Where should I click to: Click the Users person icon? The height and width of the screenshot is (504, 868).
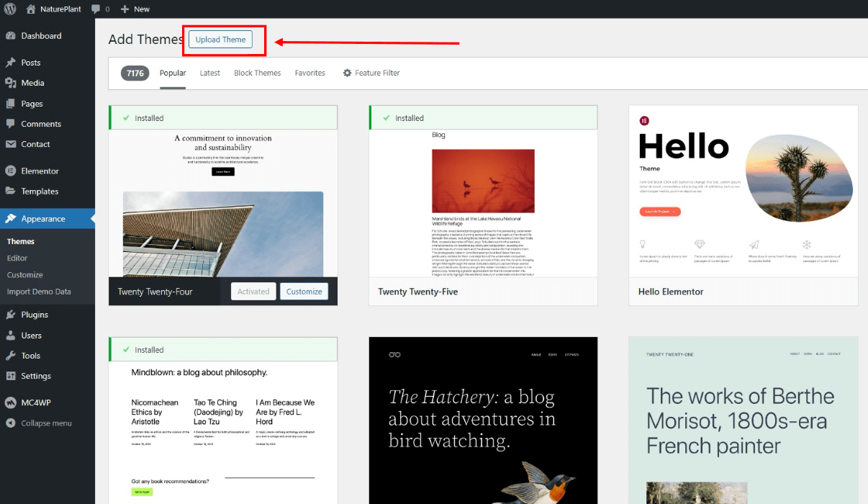click(11, 336)
